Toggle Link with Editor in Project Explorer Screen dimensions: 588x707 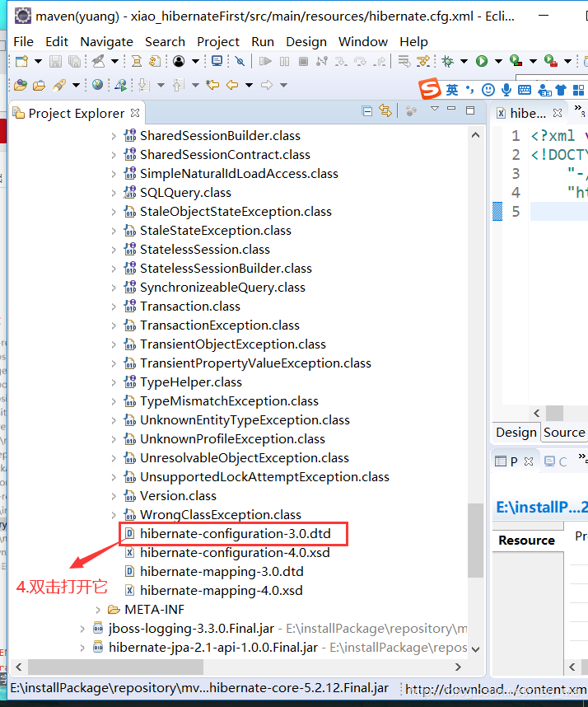[385, 110]
